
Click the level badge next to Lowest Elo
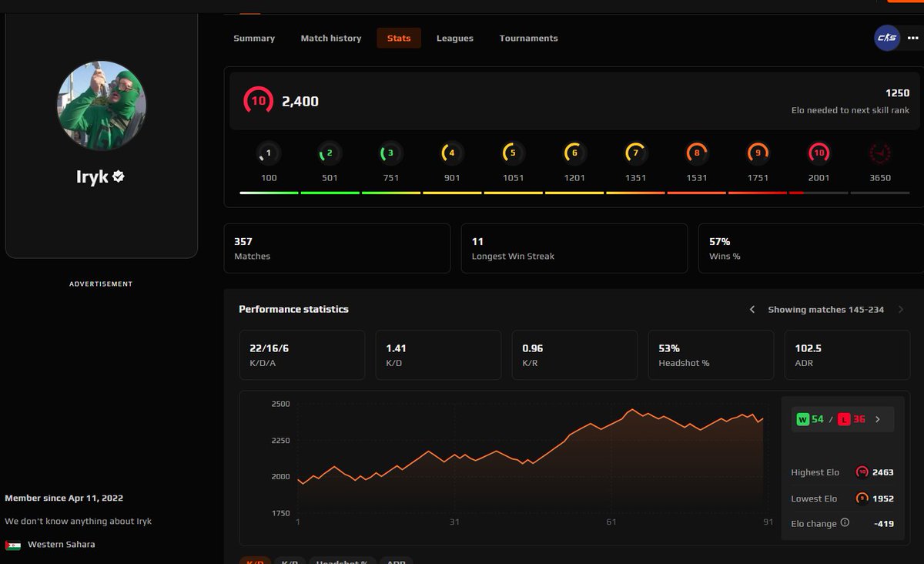(x=862, y=499)
